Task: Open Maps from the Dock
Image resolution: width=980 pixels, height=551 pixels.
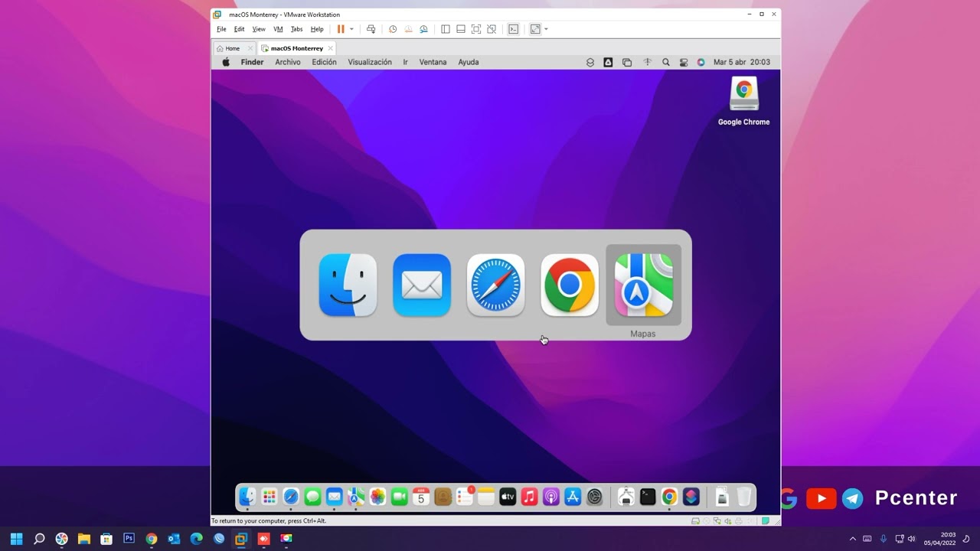Action: 356,497
